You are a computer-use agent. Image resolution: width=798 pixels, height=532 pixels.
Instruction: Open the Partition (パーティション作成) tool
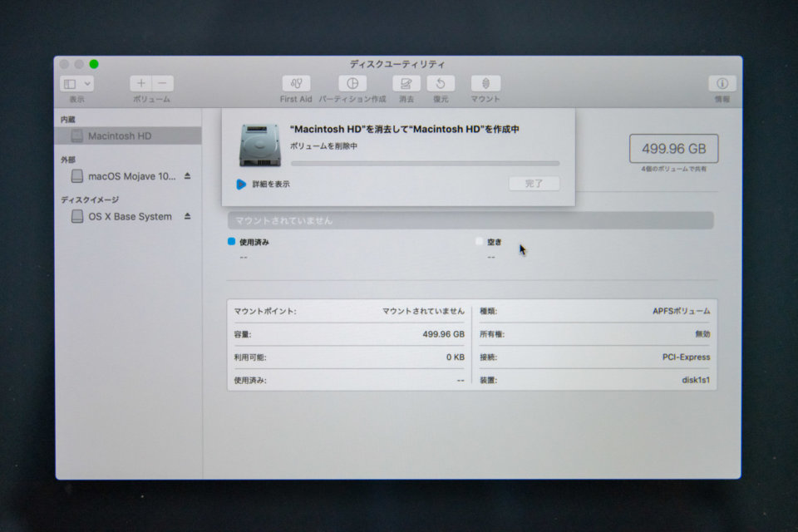(352, 83)
